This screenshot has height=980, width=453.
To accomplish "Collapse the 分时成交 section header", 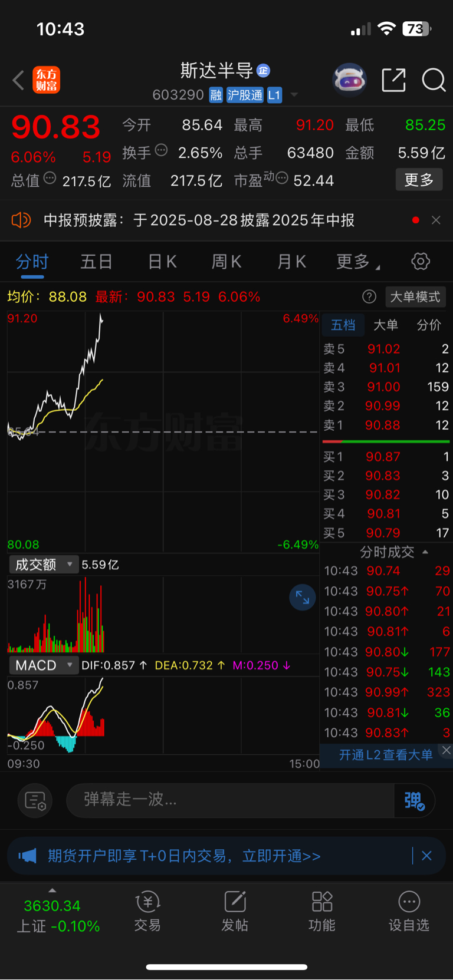I will coord(394,552).
